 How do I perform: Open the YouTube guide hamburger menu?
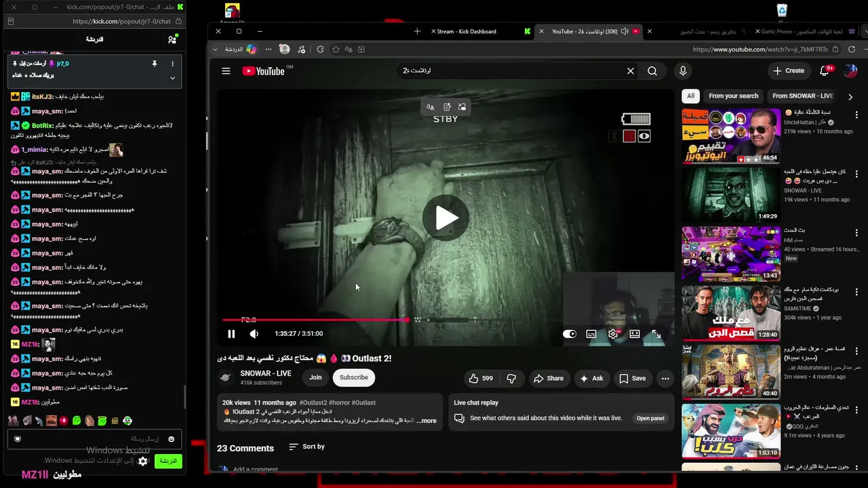(226, 71)
